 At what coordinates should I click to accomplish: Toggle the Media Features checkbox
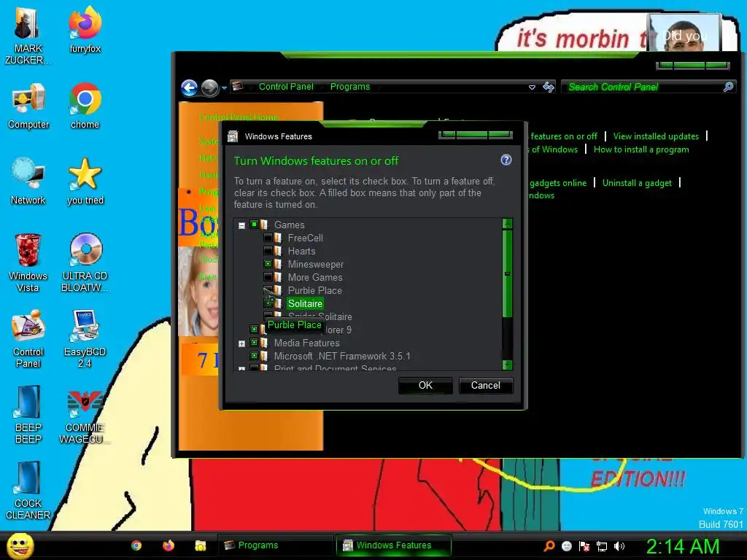254,343
